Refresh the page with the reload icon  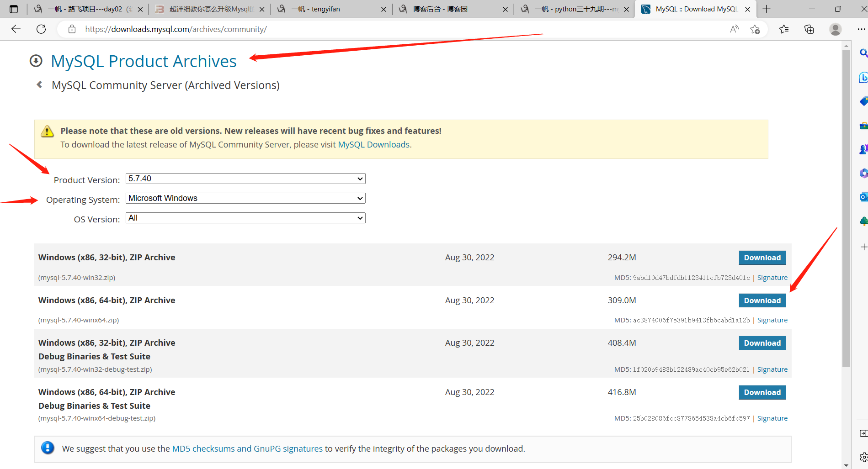41,29
